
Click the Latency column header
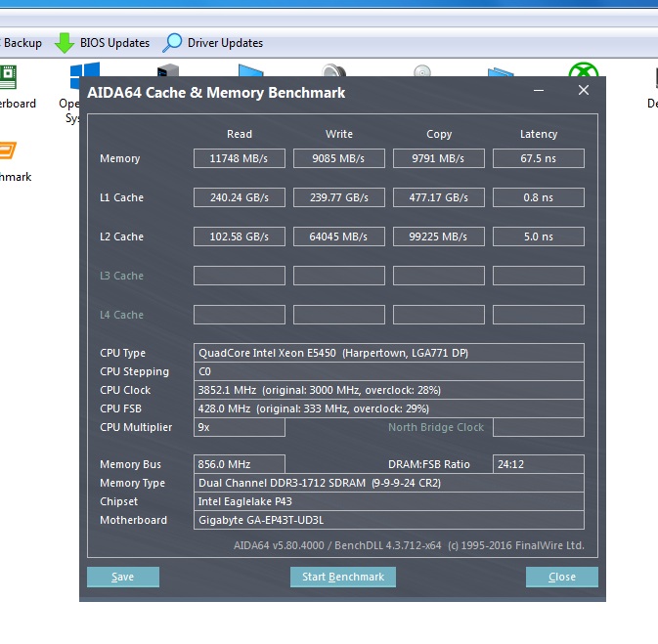click(539, 134)
